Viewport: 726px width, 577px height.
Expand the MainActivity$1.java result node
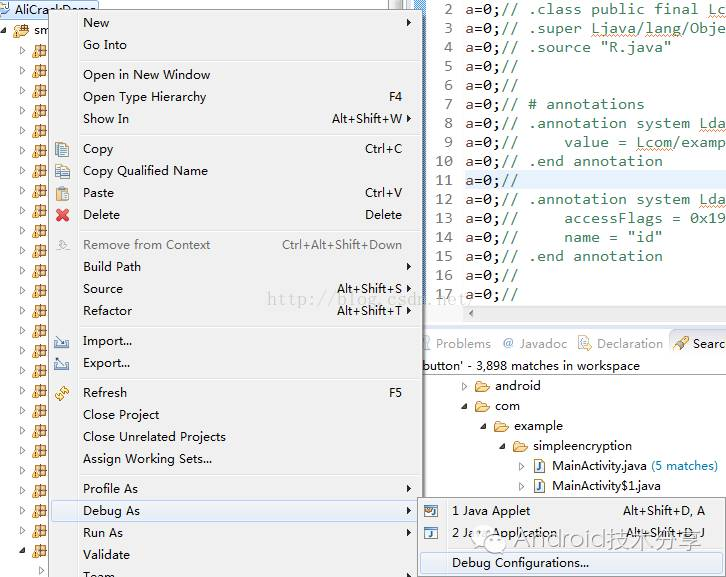point(521,486)
